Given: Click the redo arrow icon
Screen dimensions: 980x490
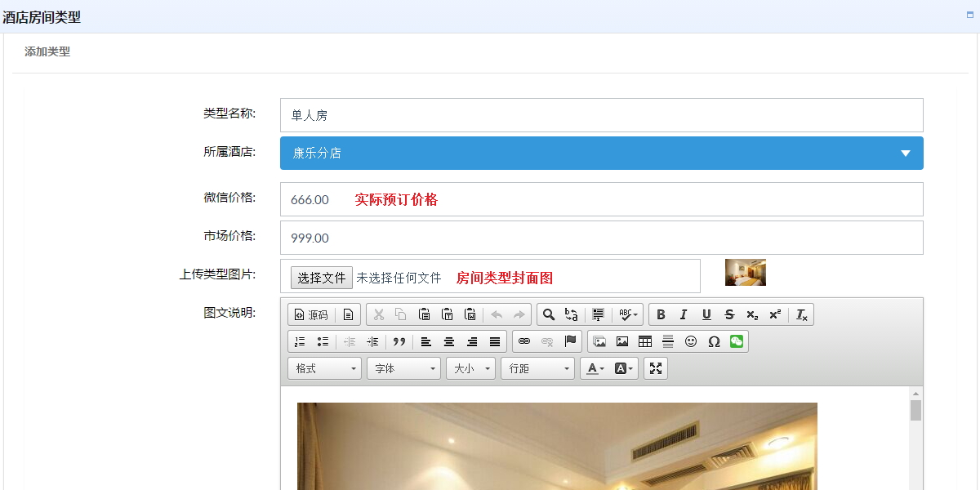Looking at the screenshot, I should tap(519, 314).
